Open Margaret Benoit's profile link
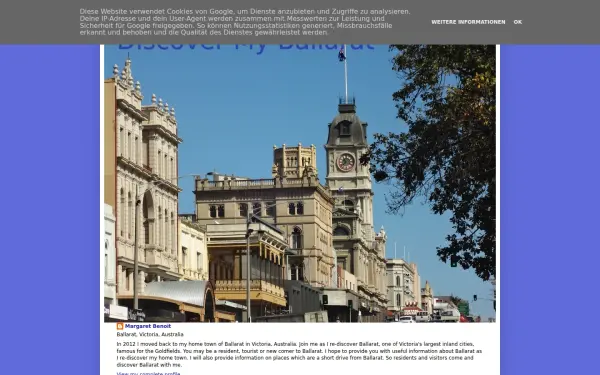 (x=148, y=326)
